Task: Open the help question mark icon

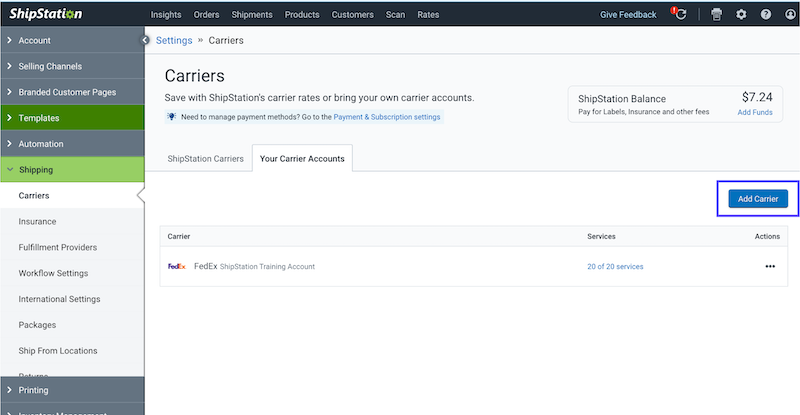Action: (x=766, y=15)
